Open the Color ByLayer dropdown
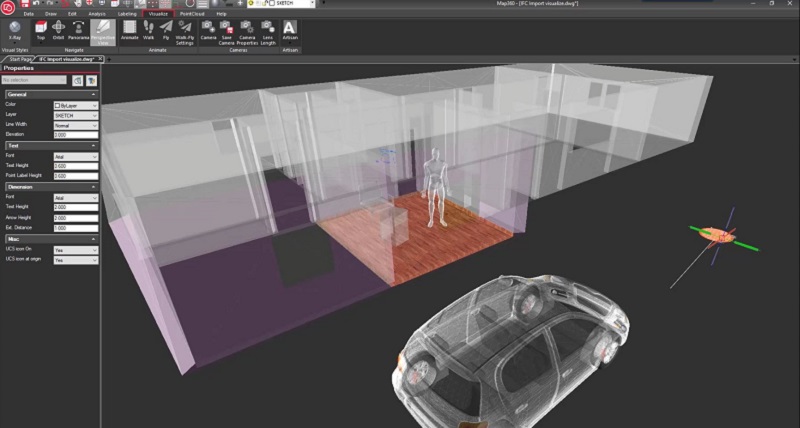This screenshot has height=428, width=800. coord(75,104)
